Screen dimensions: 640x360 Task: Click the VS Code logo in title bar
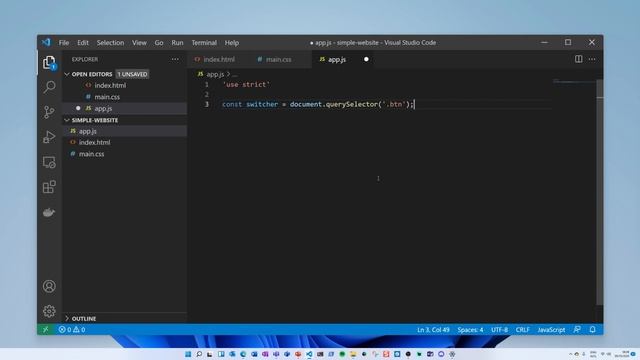pos(46,42)
